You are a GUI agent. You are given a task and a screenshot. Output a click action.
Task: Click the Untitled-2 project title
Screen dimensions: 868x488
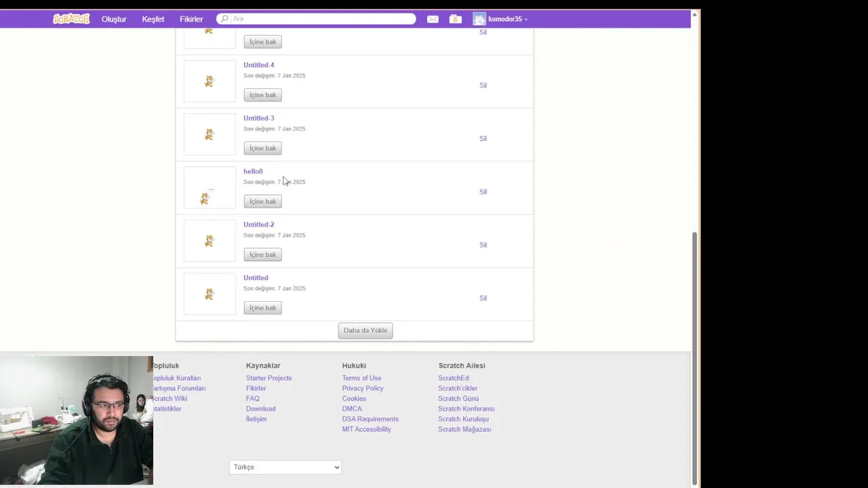259,224
